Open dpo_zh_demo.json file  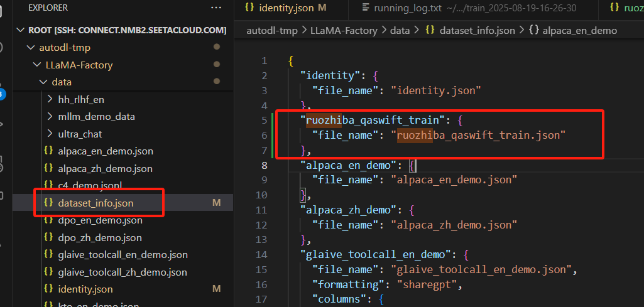click(100, 238)
